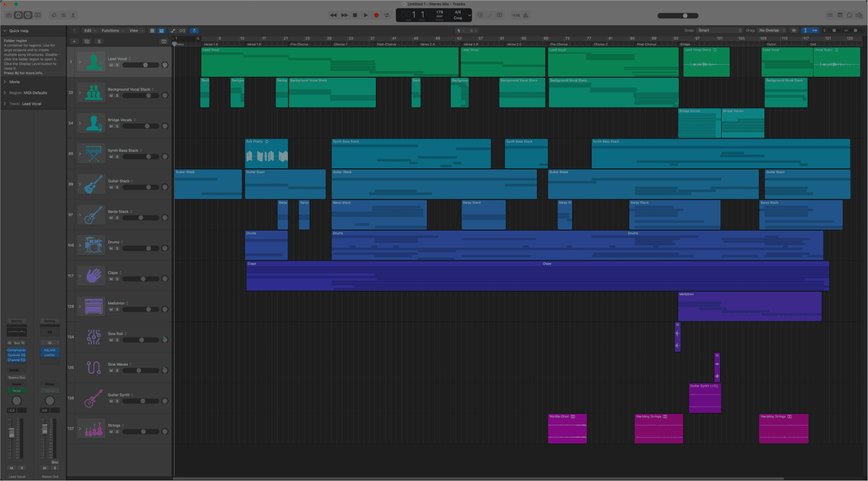Click the Rewind transport button

pos(333,15)
